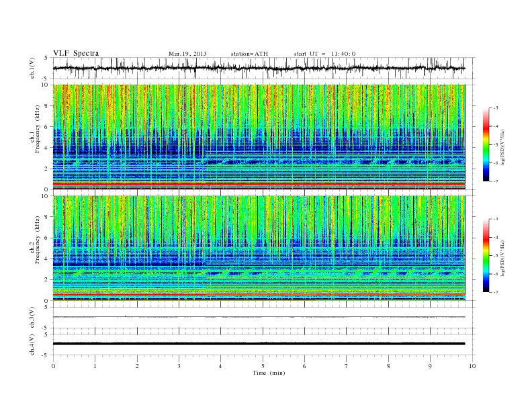Click inside the ch.2 spectrogram panel
Image resolution: width=532 pixels, height=411 pixels.
tap(259, 248)
